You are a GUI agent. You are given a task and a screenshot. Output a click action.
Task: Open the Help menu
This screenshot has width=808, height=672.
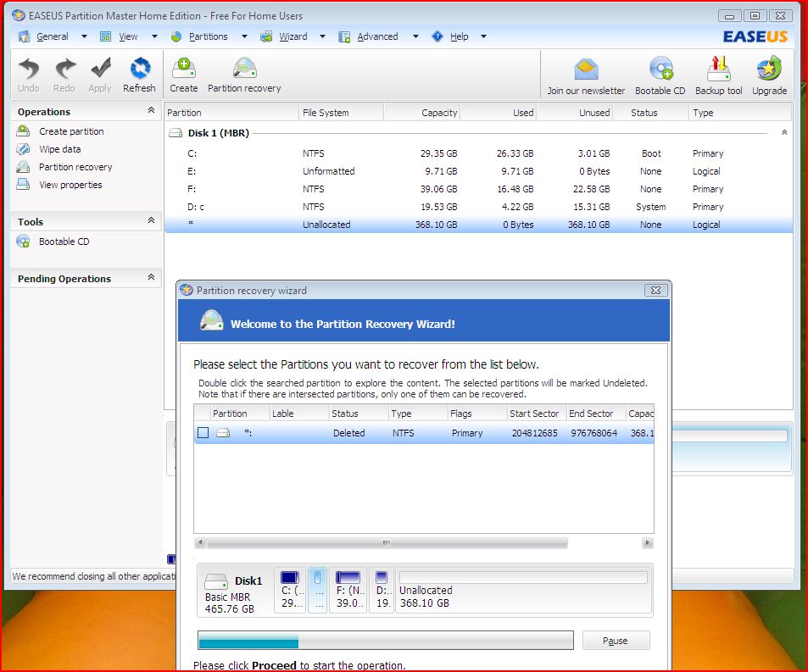[x=460, y=36]
